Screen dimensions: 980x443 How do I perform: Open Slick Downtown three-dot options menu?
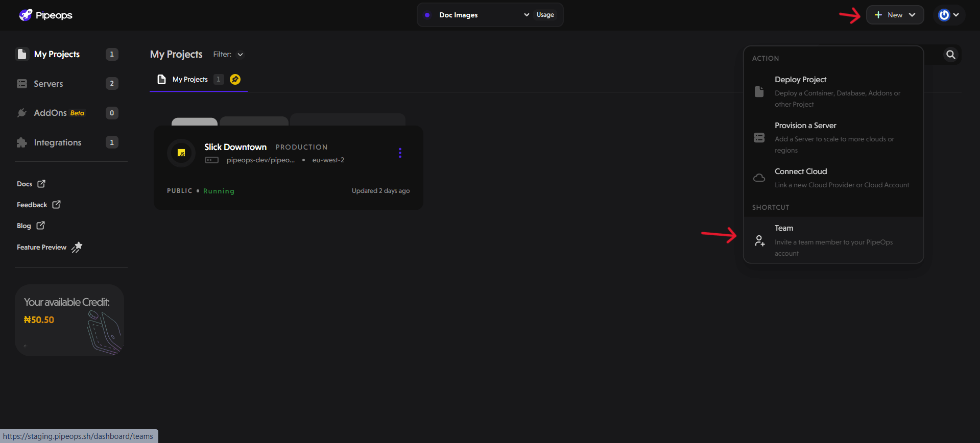(400, 153)
